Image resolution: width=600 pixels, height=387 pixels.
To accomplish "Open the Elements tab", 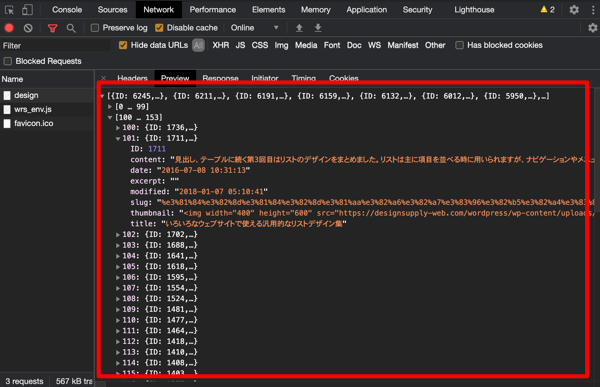I will point(268,10).
